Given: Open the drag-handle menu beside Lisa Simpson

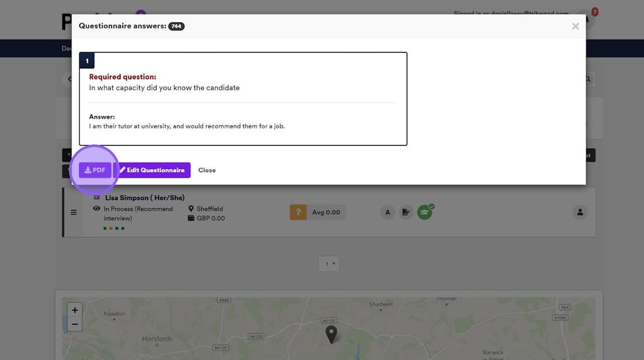Looking at the screenshot, I should (73, 212).
